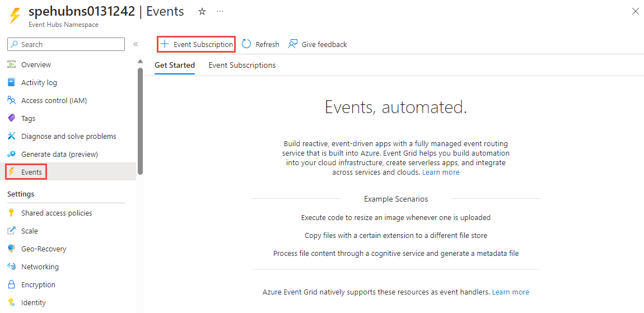The height and width of the screenshot is (313, 644).
Task: Click the Refresh toolbar icon
Action: (246, 44)
